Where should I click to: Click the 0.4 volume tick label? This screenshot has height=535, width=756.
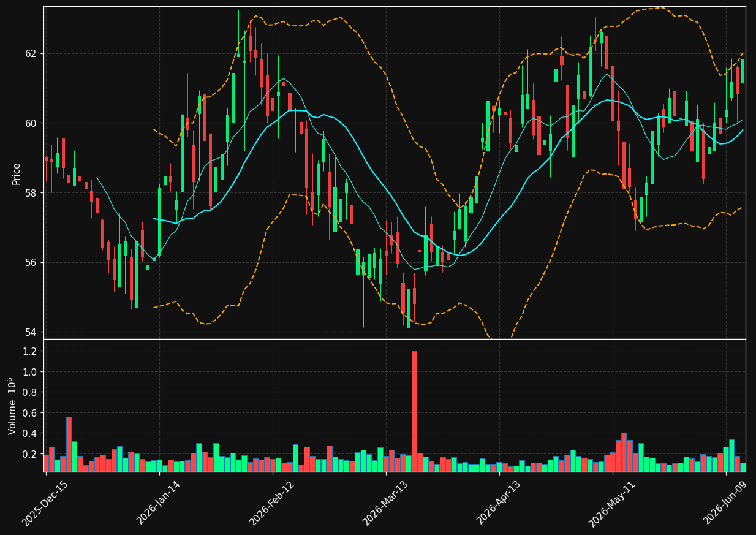(x=30, y=433)
